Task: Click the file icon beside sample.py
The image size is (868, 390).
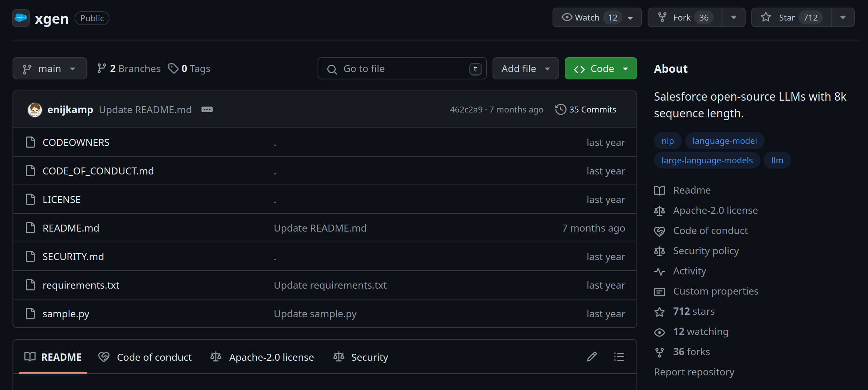Action: [x=31, y=314]
